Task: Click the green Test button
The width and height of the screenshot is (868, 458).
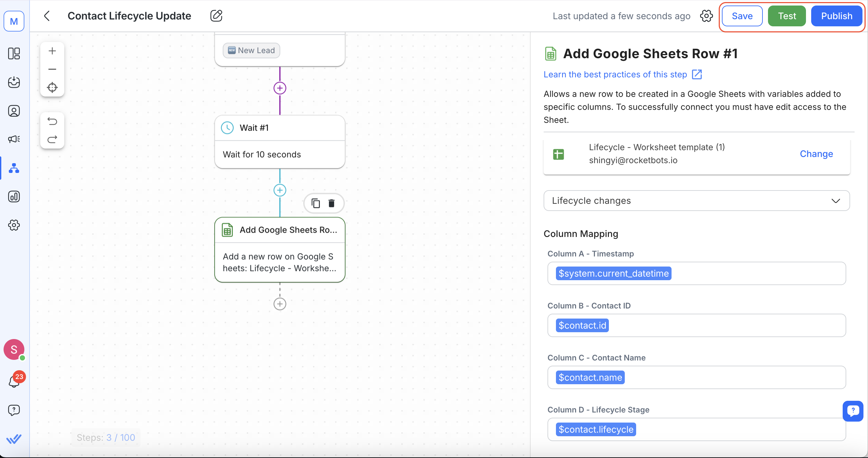Action: pos(786,16)
